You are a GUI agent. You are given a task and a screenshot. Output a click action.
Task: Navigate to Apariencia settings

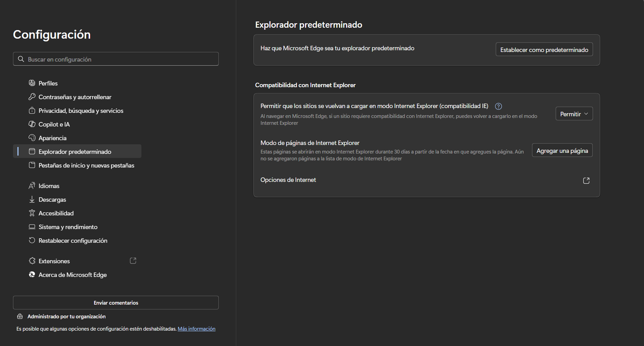click(77, 138)
